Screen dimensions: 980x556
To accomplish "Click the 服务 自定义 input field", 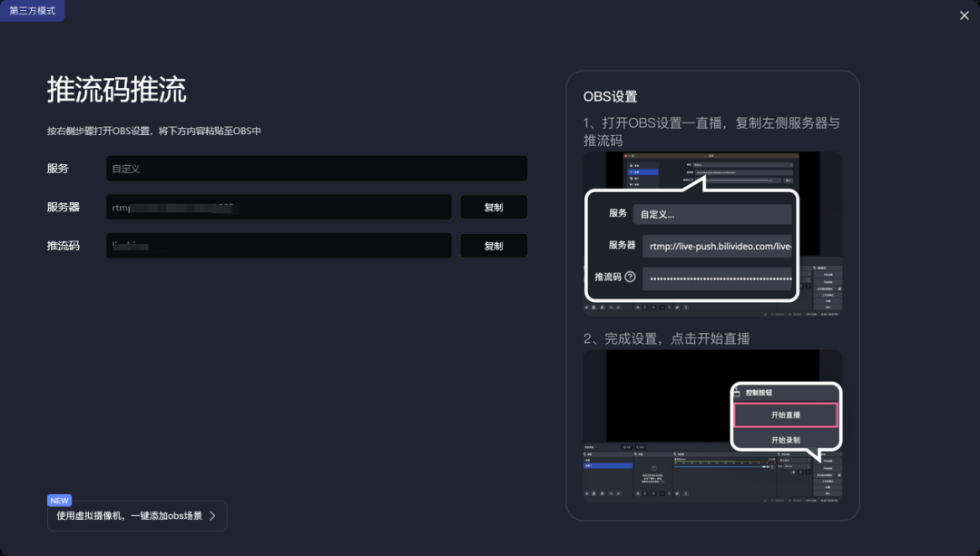I will coord(316,169).
